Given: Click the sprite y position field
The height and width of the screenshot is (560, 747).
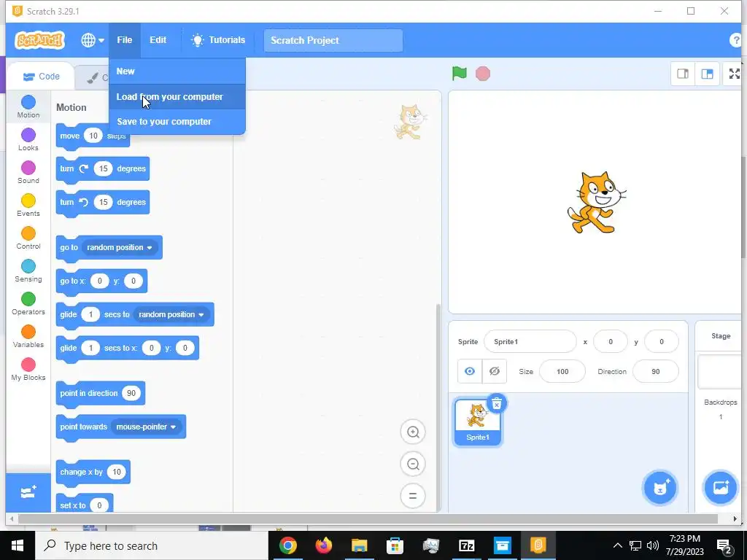Looking at the screenshot, I should [x=661, y=342].
